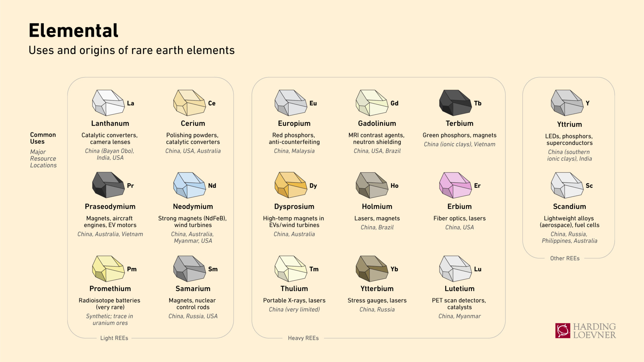Click the blue Neodymium crystal icon
Image resolution: width=644 pixels, height=362 pixels.
(190, 185)
